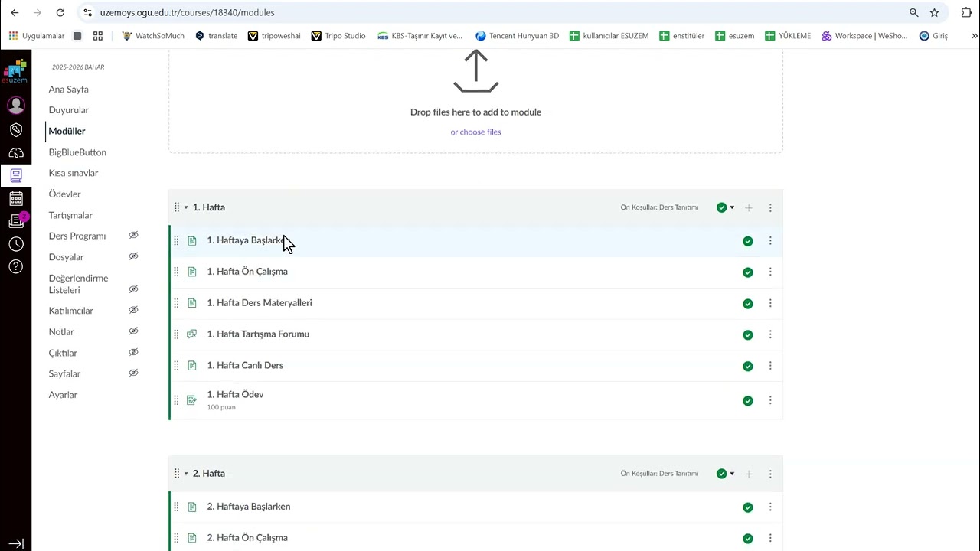Open Ayarlar in course navigation
Image resolution: width=980 pixels, height=551 pixels.
[63, 395]
